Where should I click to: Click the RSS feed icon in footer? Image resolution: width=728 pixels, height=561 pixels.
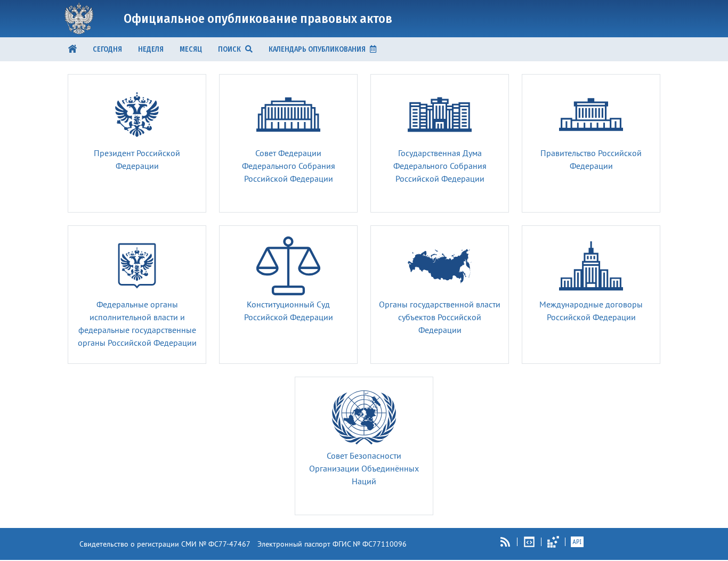point(505,542)
